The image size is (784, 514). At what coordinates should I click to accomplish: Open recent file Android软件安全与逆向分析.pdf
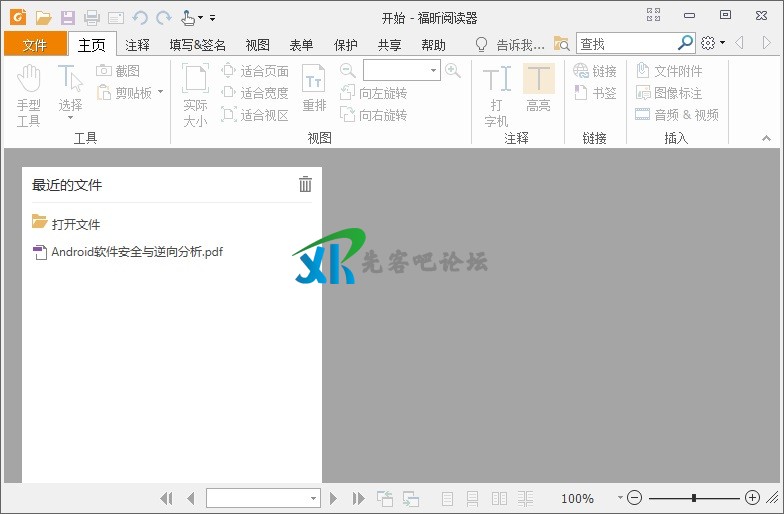click(136, 252)
